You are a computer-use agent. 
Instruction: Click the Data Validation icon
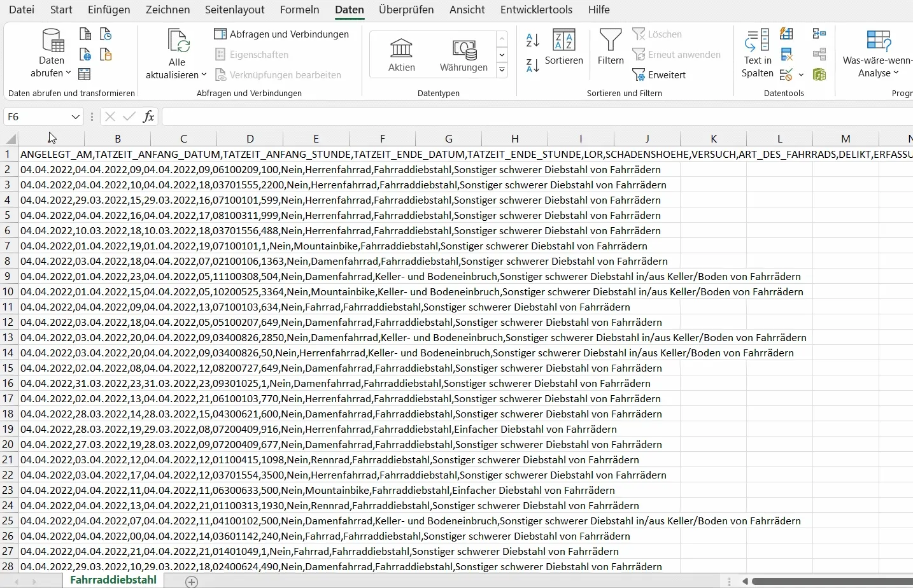click(x=788, y=75)
